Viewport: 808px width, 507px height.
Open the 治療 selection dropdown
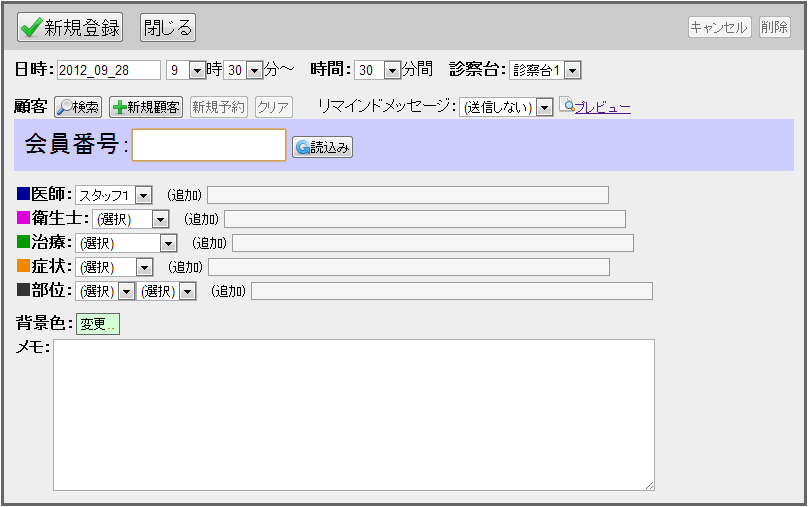[x=126, y=243]
